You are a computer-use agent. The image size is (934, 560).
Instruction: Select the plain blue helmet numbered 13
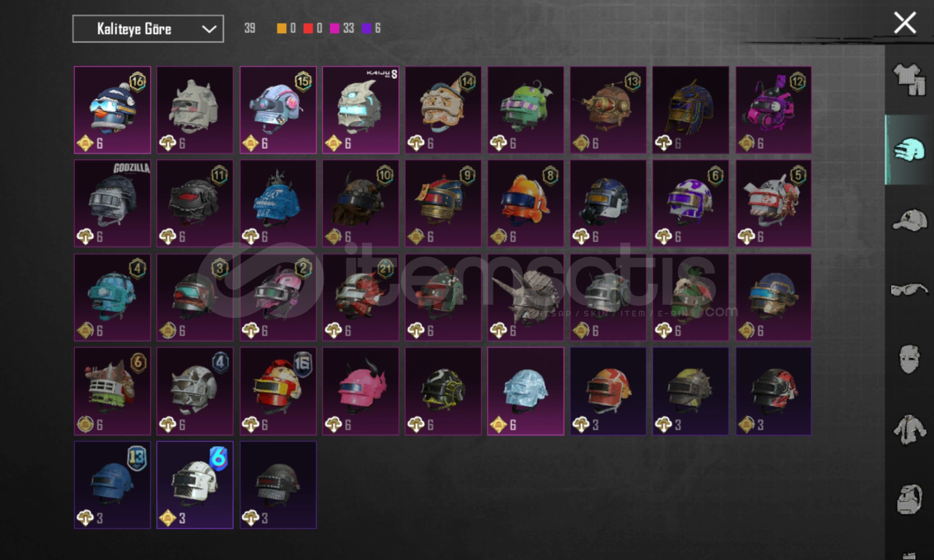pos(113,485)
